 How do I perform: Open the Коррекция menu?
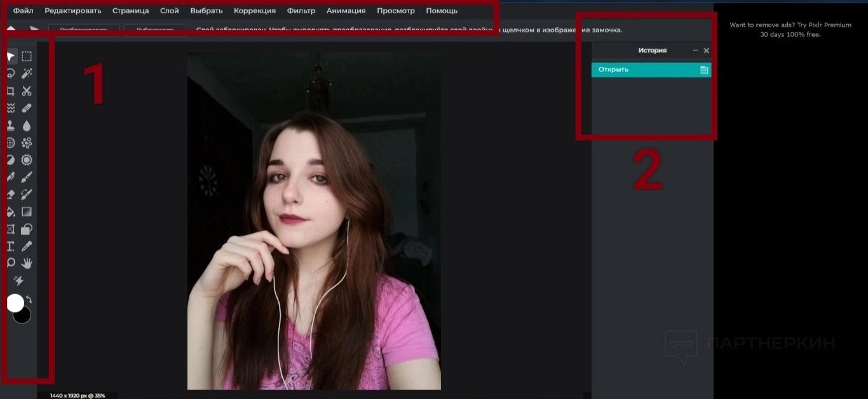[255, 11]
